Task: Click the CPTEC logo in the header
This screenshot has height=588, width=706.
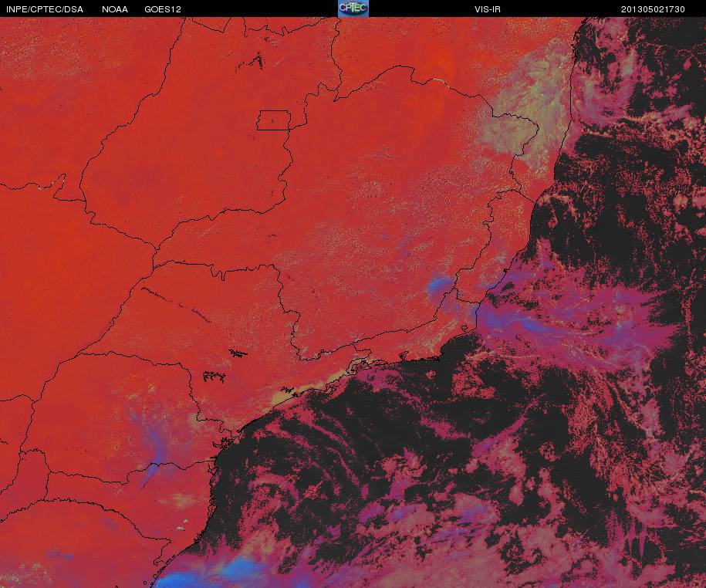Action: [353, 8]
